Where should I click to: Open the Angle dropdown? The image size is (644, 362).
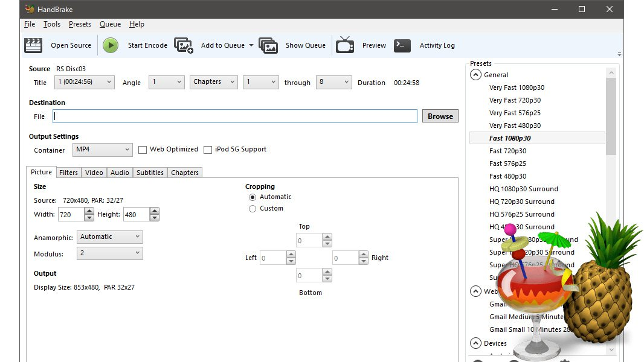(166, 82)
